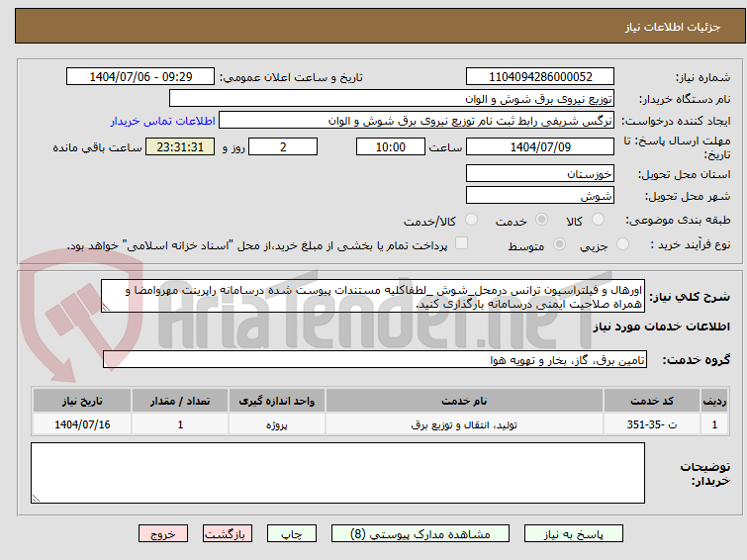Click the ساعت 10:00 field
This screenshot has width=747, height=560.
tap(391, 146)
